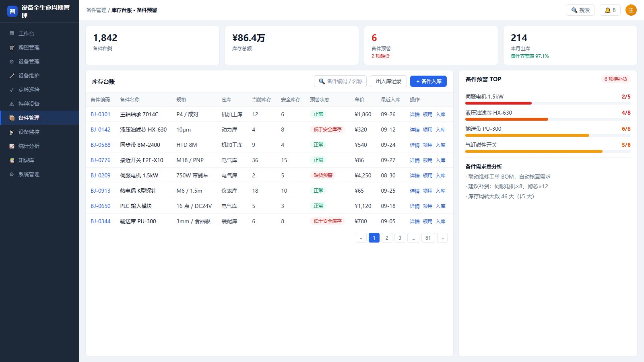Open the 王 user avatar

pos(631,10)
